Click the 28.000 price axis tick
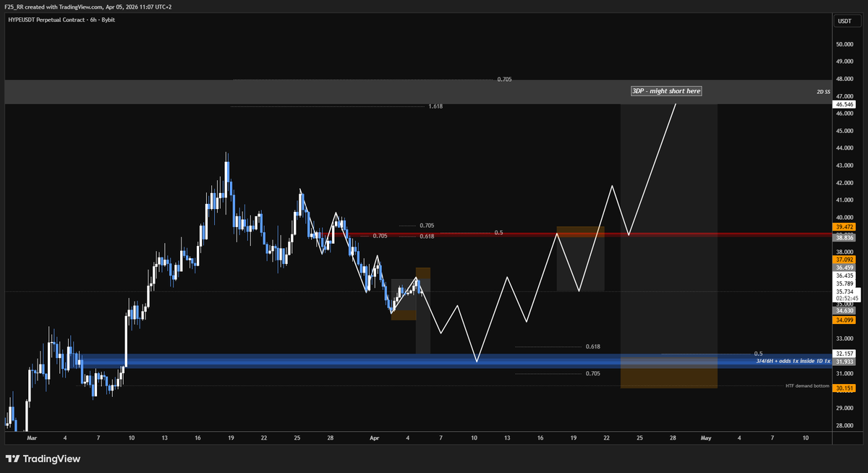 (x=845, y=425)
